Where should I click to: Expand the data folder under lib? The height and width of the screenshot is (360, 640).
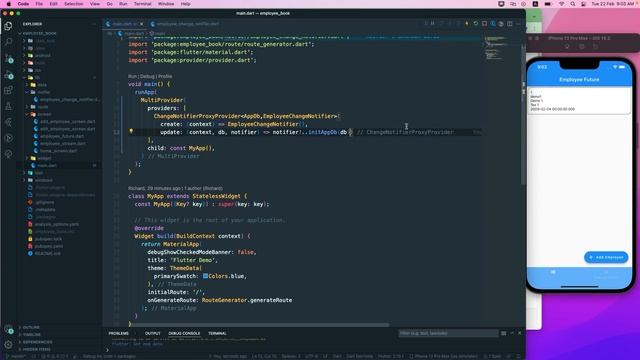(x=41, y=85)
